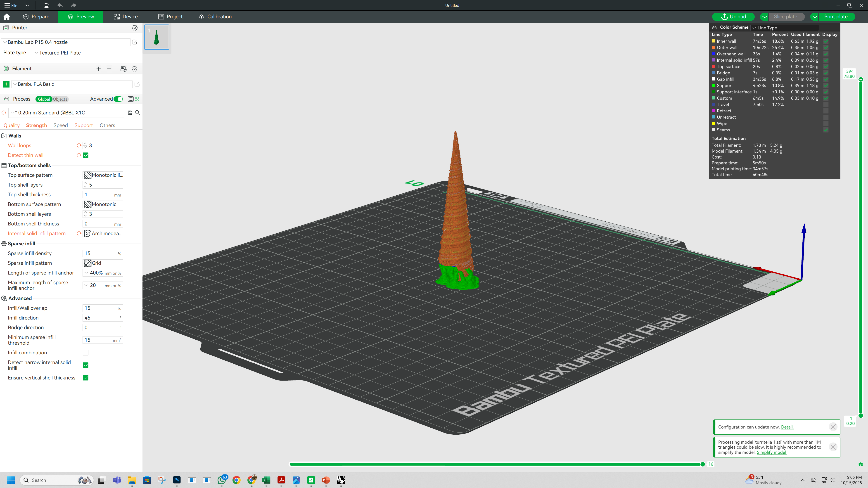868x488 pixels.
Task: Click the Print plate button
Action: click(x=836, y=17)
